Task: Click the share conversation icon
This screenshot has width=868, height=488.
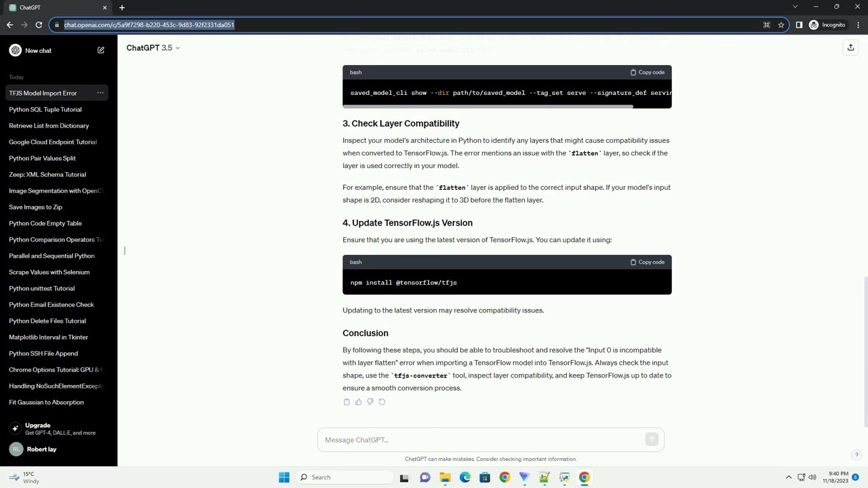Action: [850, 47]
